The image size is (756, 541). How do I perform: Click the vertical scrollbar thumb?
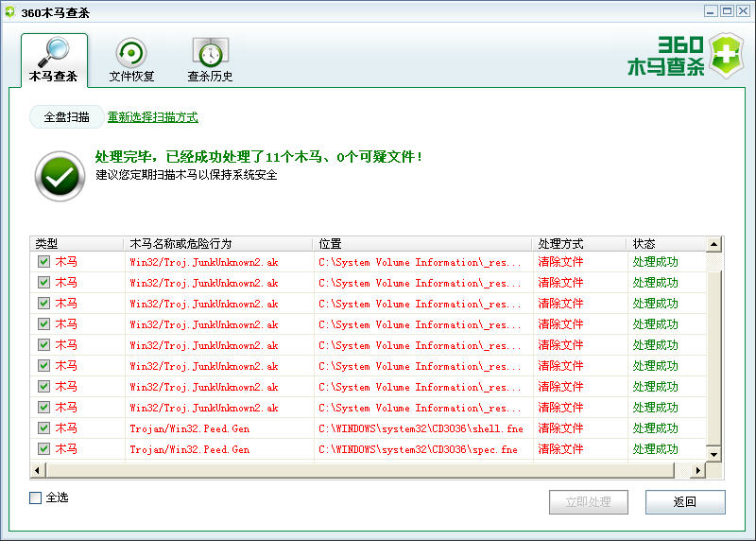coord(714,358)
